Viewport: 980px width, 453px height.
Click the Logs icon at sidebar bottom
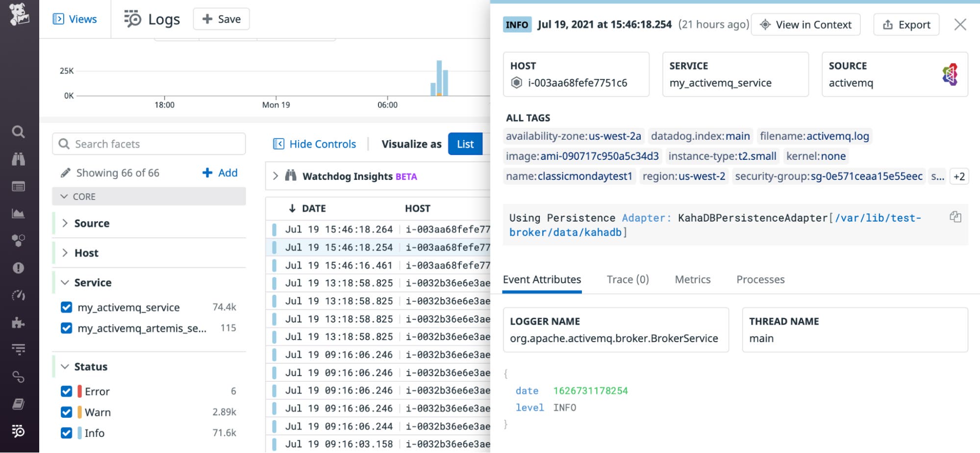click(18, 432)
